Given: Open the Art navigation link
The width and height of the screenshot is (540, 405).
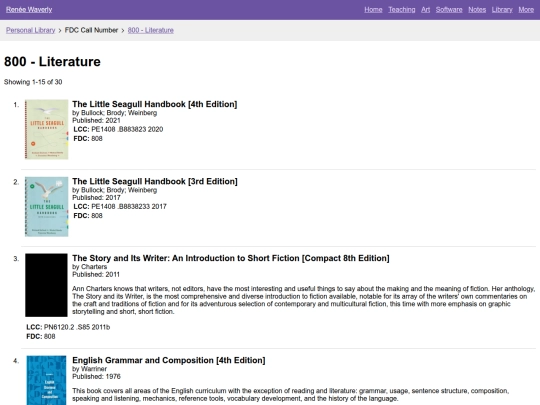Looking at the screenshot, I should tap(425, 10).
